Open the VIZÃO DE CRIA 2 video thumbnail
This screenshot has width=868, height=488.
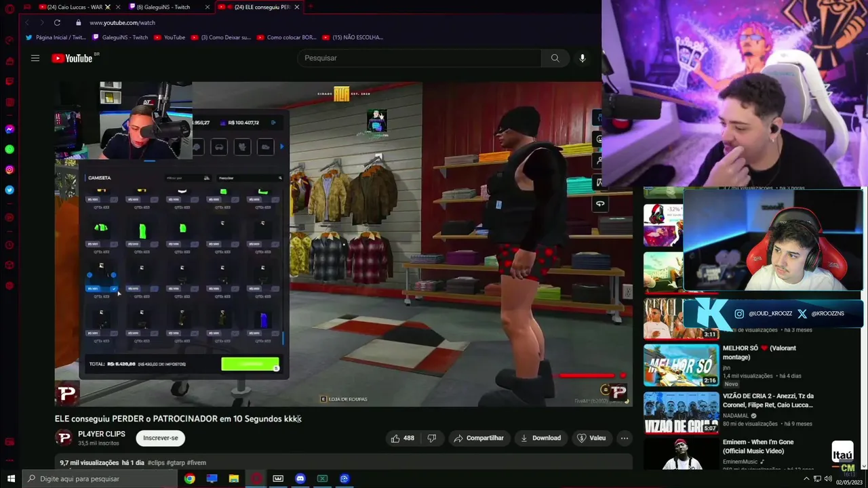[x=681, y=413]
